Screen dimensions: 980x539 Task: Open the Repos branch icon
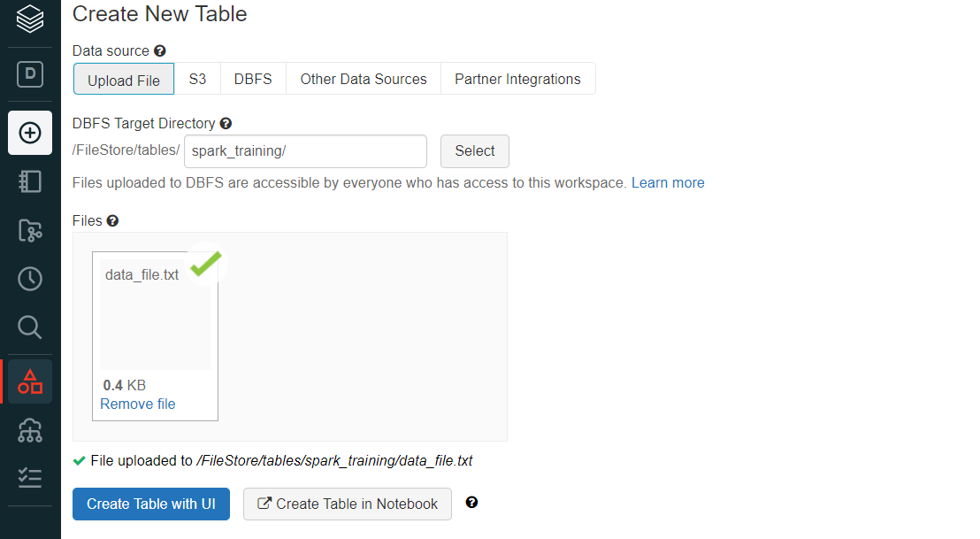point(29,230)
